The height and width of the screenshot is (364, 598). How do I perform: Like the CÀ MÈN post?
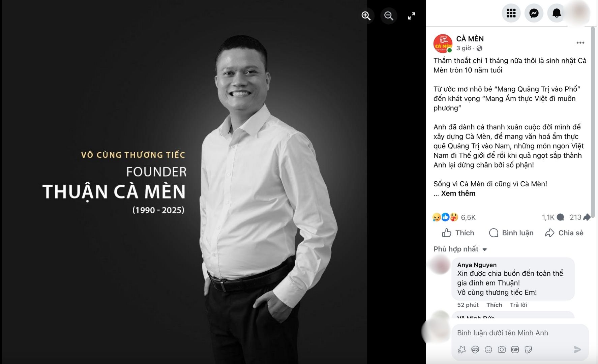(458, 233)
